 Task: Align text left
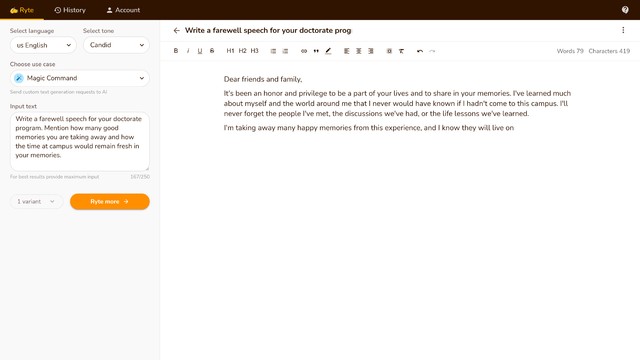tap(347, 51)
